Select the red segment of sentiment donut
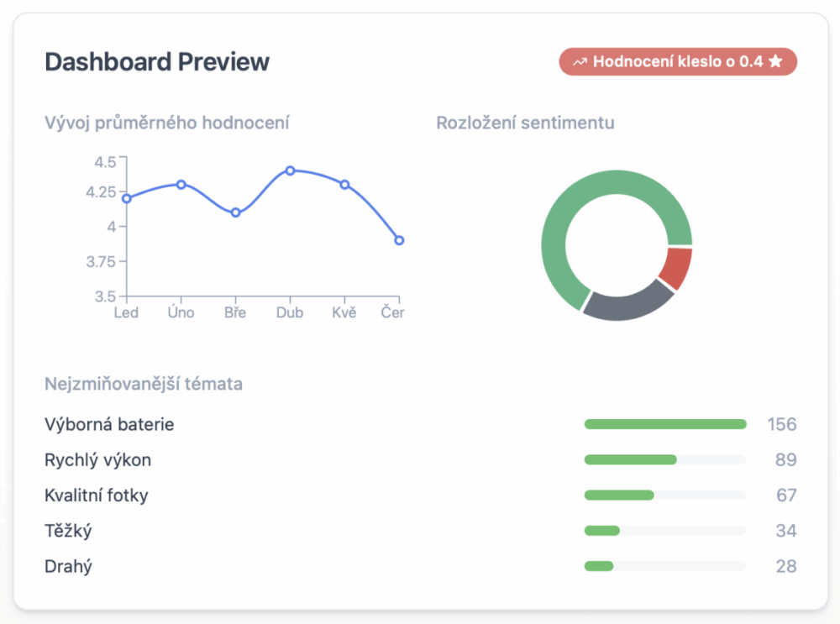The width and height of the screenshot is (840, 624). click(x=676, y=267)
